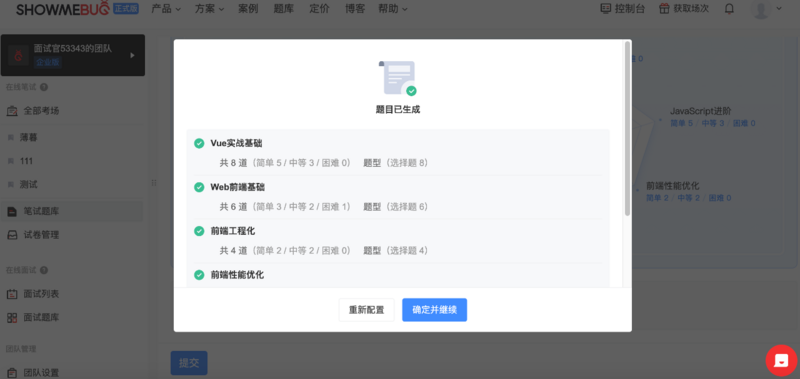
Task: Select 笔试题库 in sidebar
Action: tap(72, 211)
